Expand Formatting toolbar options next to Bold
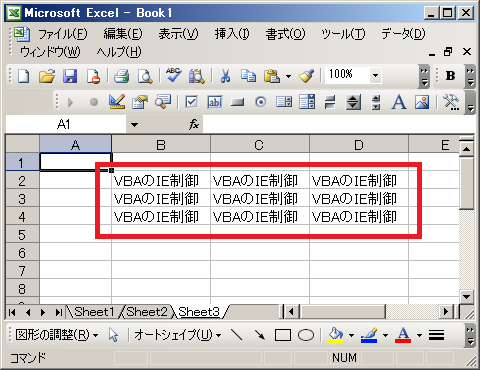The image size is (480, 370). pyautogui.click(x=470, y=76)
